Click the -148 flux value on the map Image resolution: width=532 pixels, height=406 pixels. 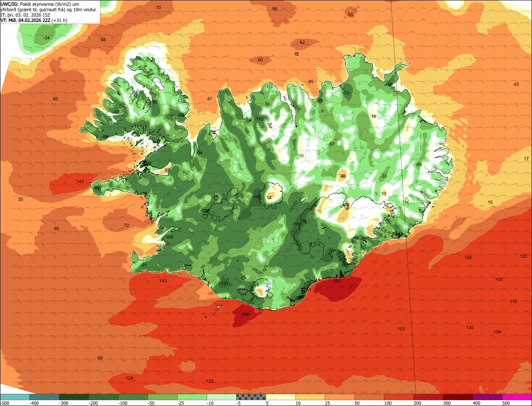[256, 197]
